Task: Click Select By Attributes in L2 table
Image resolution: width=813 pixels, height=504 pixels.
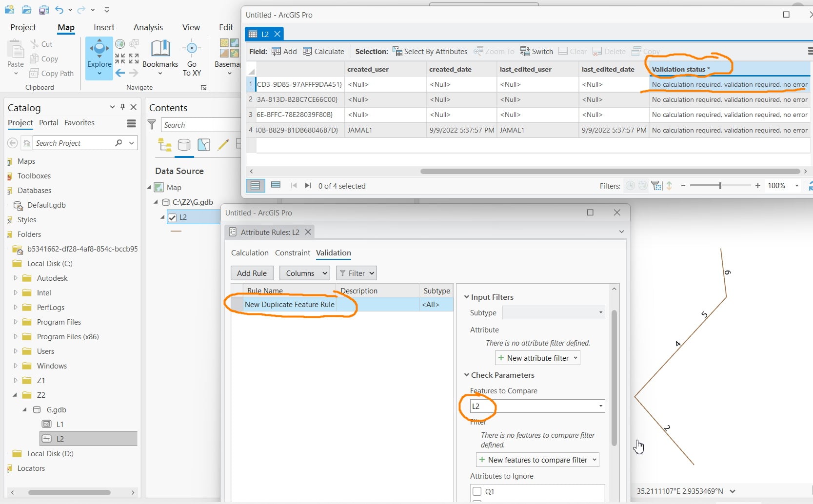Action: (430, 51)
